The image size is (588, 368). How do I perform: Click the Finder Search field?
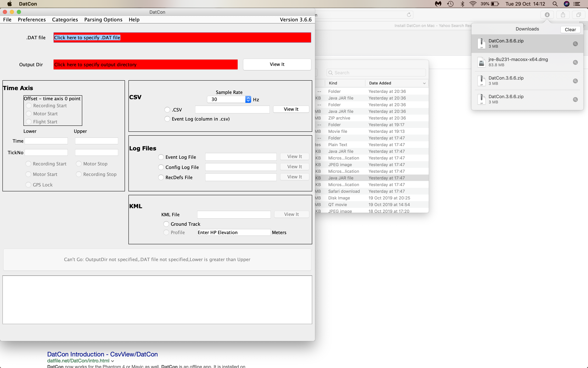click(x=376, y=73)
